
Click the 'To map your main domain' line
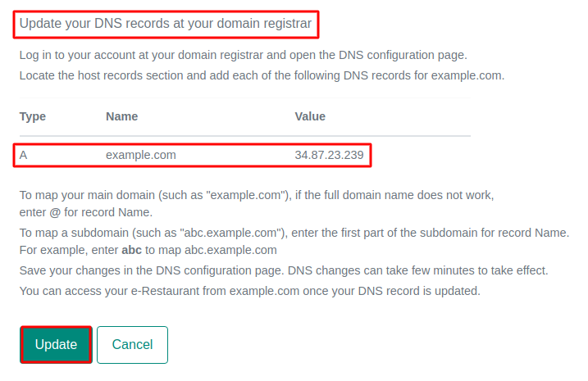coord(258,196)
